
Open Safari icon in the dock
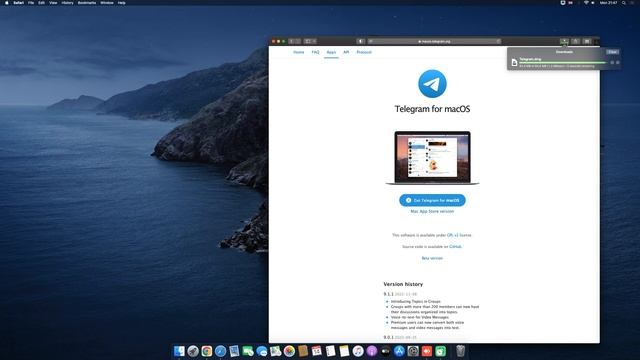tap(220, 351)
